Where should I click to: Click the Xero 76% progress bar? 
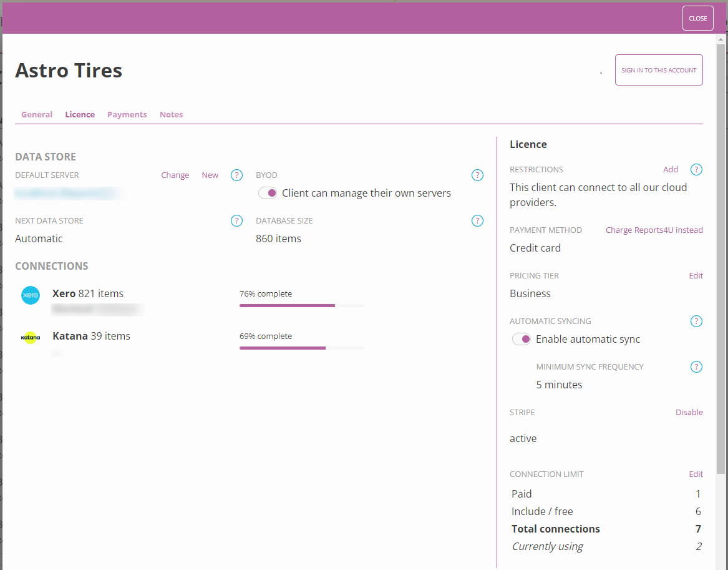click(x=301, y=305)
